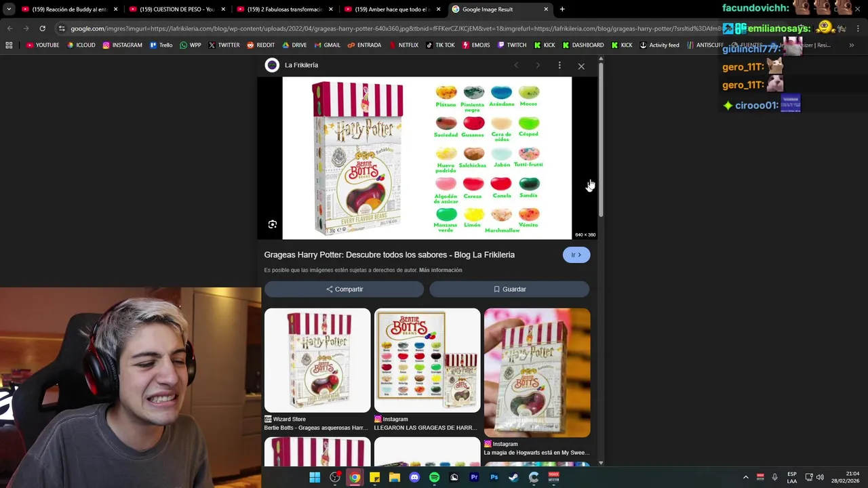This screenshot has height=488, width=868.
Task: Click the La Frikileria source favicon
Action: point(272,65)
